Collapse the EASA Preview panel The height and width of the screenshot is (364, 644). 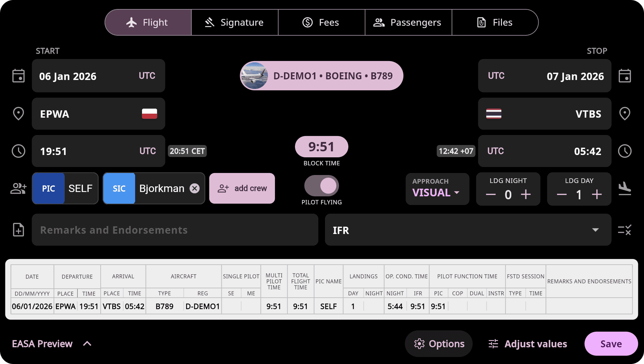click(87, 344)
